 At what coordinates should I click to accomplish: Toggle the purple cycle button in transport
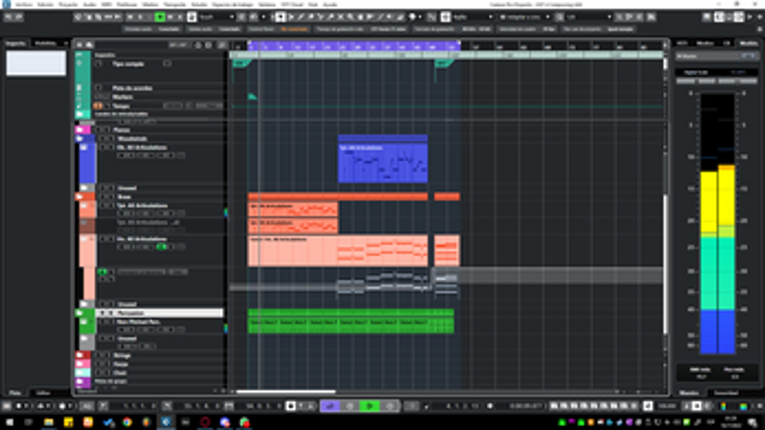329,406
